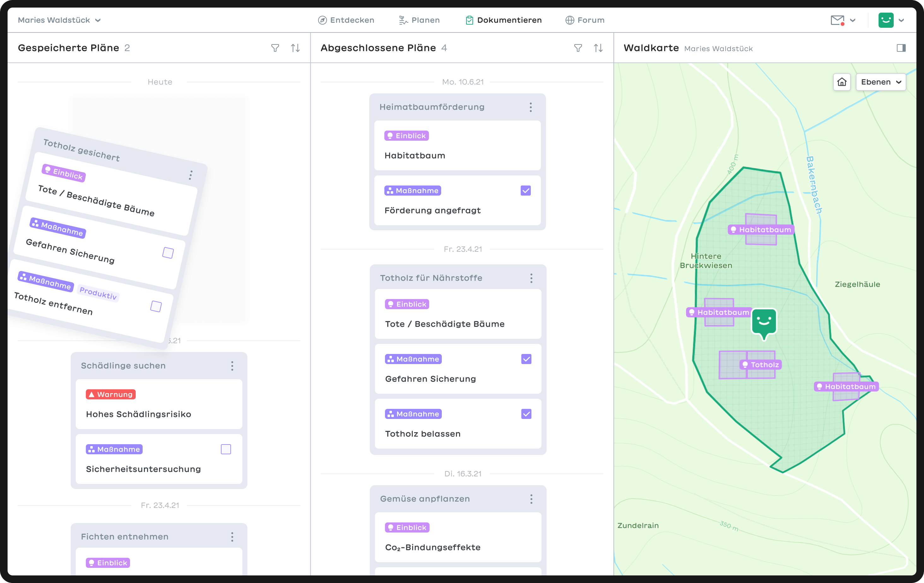Open options for Totholz gesichert card
This screenshot has width=924, height=583.
191,175
